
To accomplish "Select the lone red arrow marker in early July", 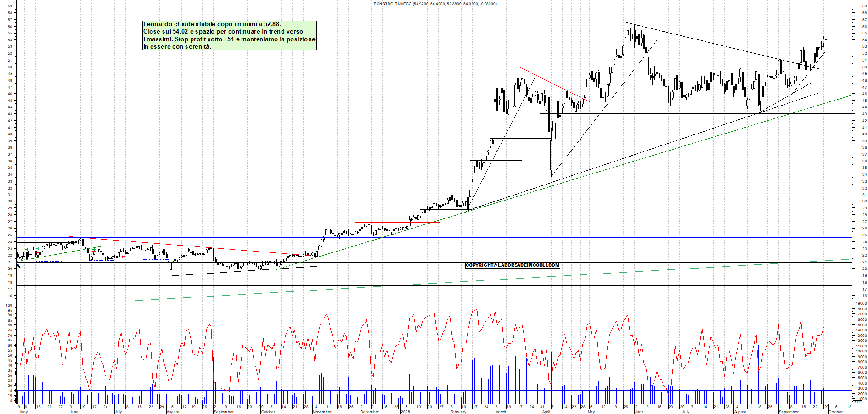I will [123, 257].
